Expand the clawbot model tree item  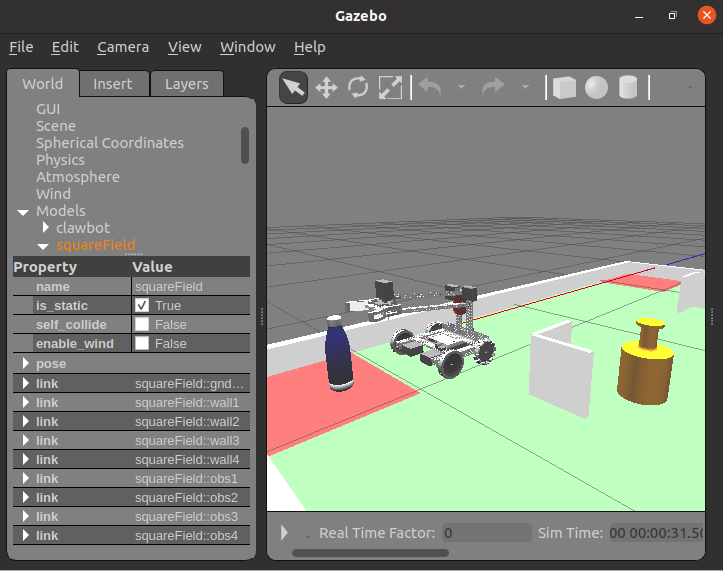pyautogui.click(x=46, y=228)
